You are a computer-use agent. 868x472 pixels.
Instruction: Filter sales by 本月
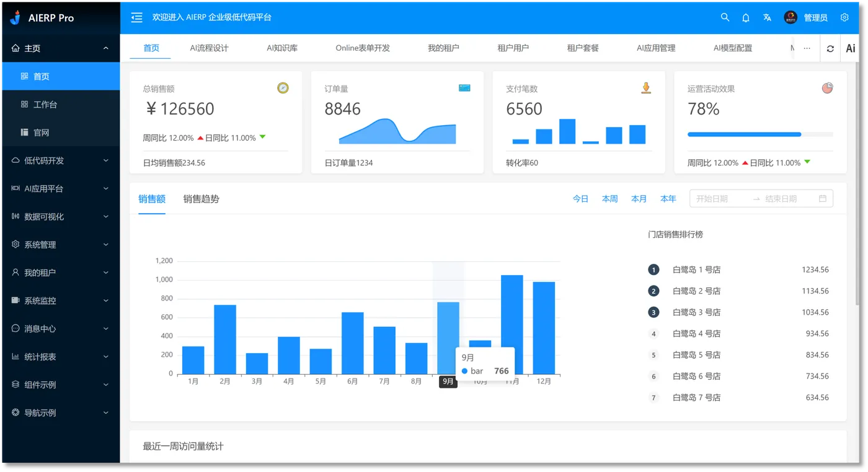(639, 199)
